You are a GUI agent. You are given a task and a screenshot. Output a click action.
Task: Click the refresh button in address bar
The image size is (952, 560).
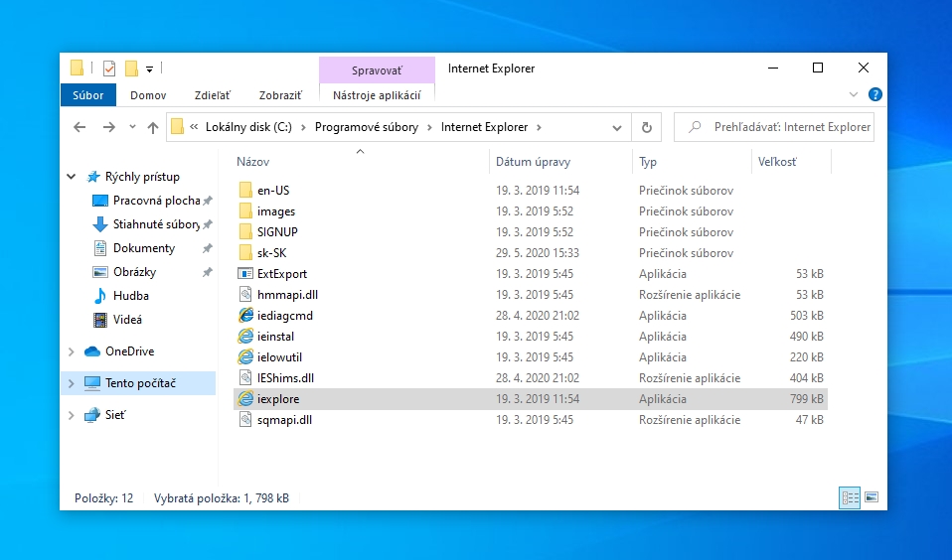click(x=646, y=127)
